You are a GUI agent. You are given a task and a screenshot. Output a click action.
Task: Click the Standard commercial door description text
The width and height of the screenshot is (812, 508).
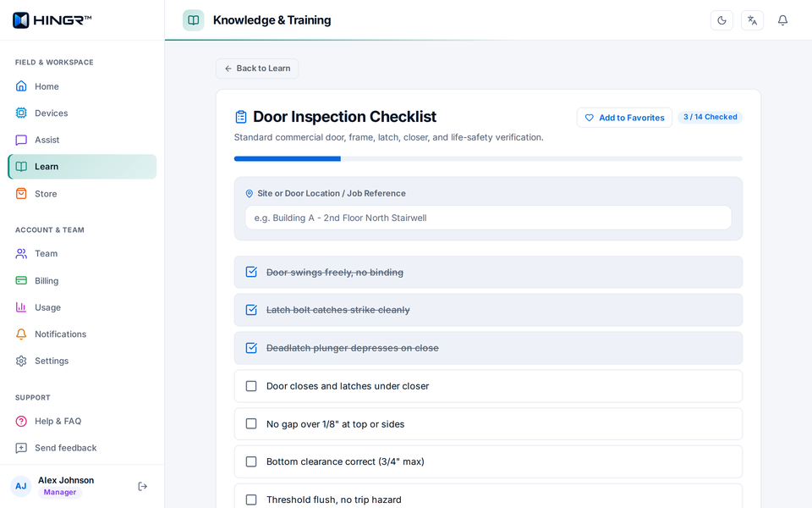point(389,137)
